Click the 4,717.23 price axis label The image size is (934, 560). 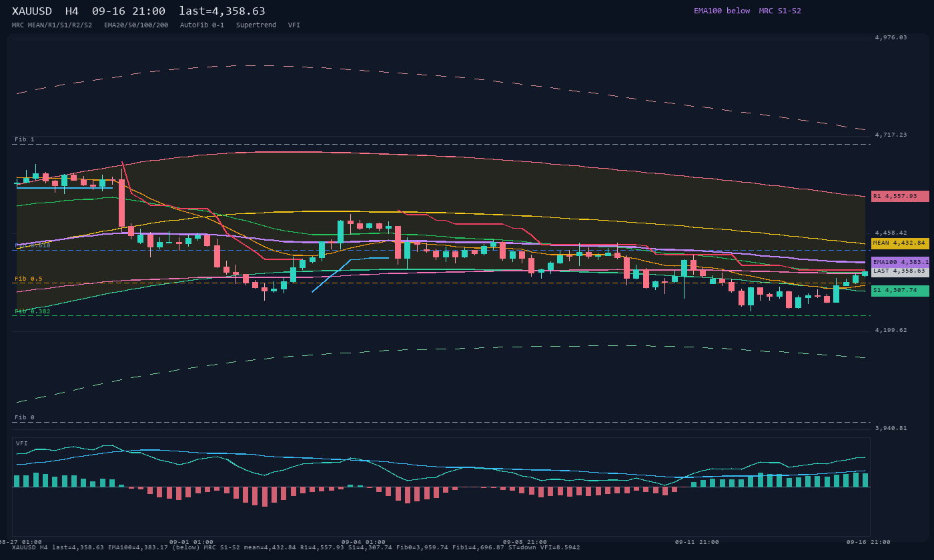click(x=891, y=135)
